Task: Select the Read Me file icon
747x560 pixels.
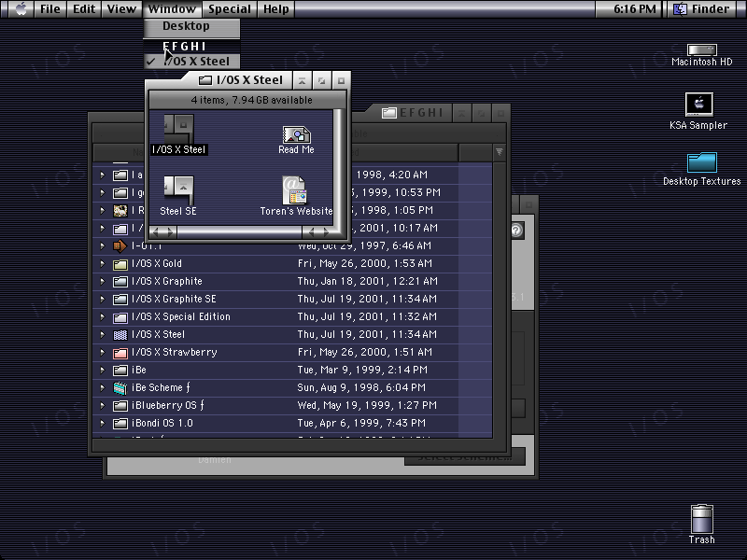Action: point(296,134)
